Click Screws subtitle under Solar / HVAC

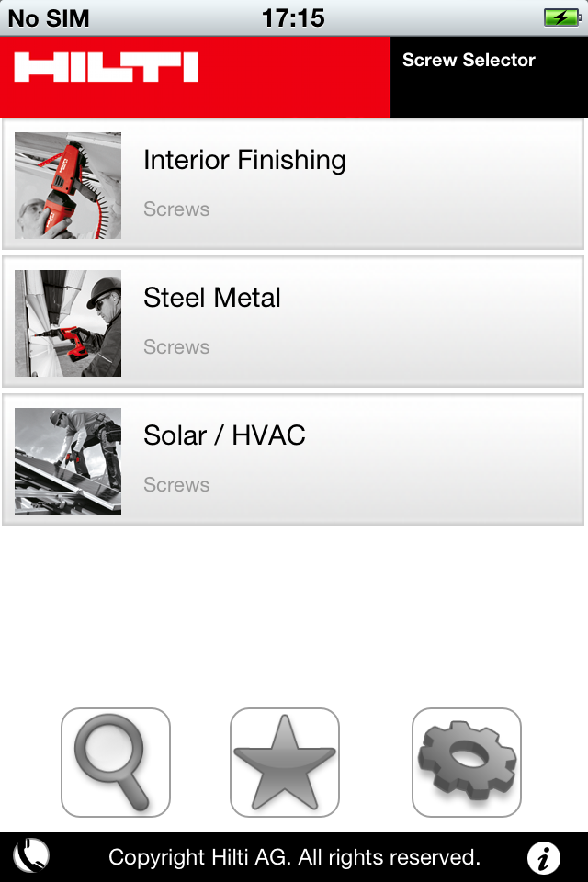coord(176,485)
